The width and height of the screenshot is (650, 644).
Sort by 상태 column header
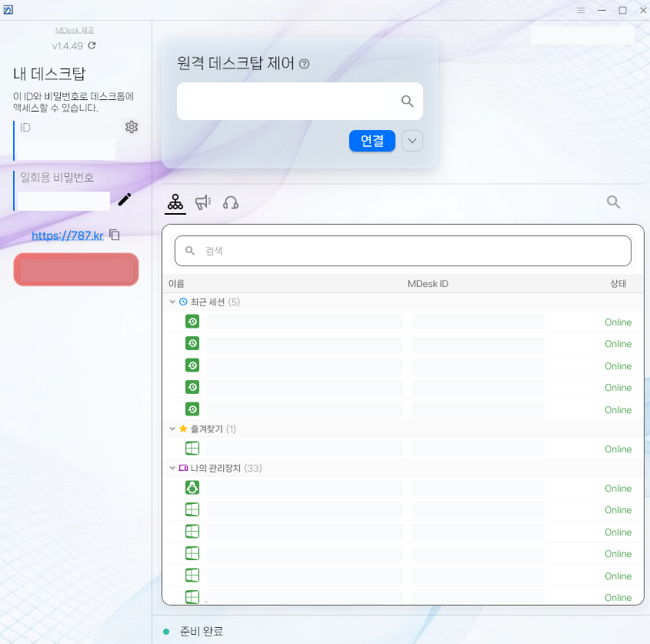point(618,284)
